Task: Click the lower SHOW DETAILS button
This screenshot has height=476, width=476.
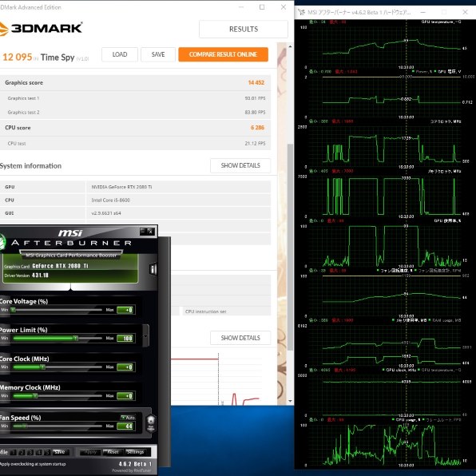Action: tap(240, 338)
